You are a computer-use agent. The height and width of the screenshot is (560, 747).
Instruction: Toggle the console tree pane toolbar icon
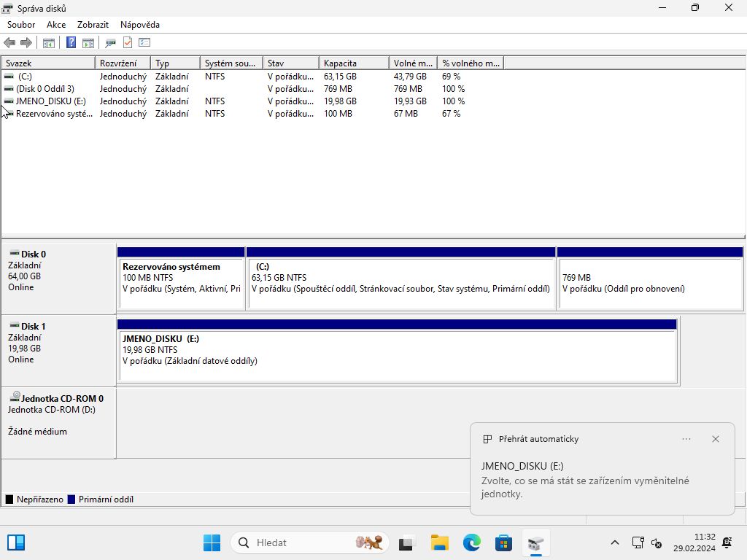49,43
